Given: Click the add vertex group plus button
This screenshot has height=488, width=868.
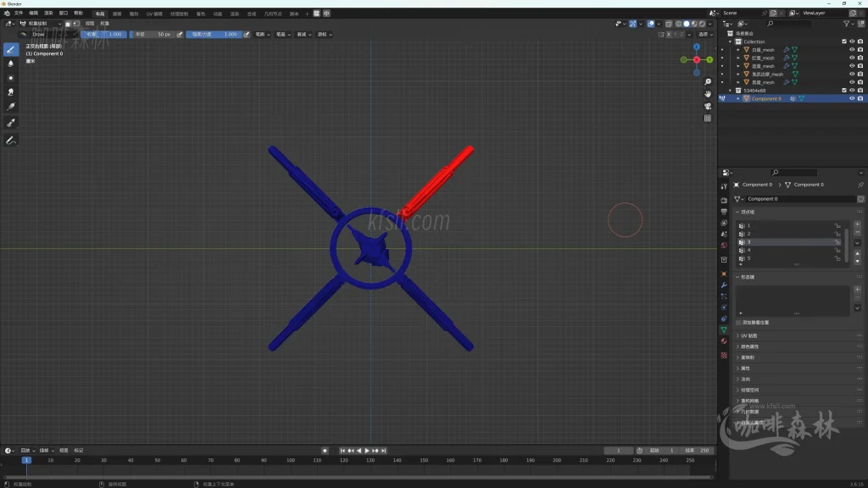Looking at the screenshot, I should coord(857,225).
